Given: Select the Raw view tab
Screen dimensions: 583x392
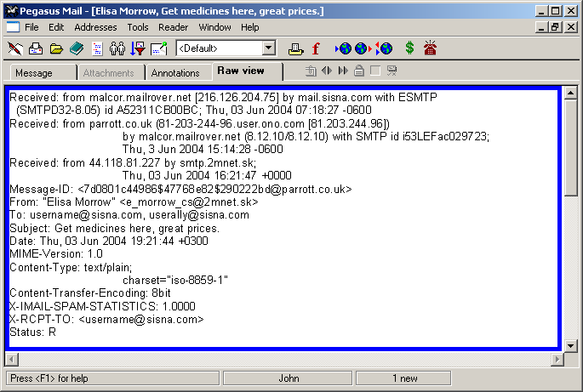Looking at the screenshot, I should pyautogui.click(x=241, y=71).
